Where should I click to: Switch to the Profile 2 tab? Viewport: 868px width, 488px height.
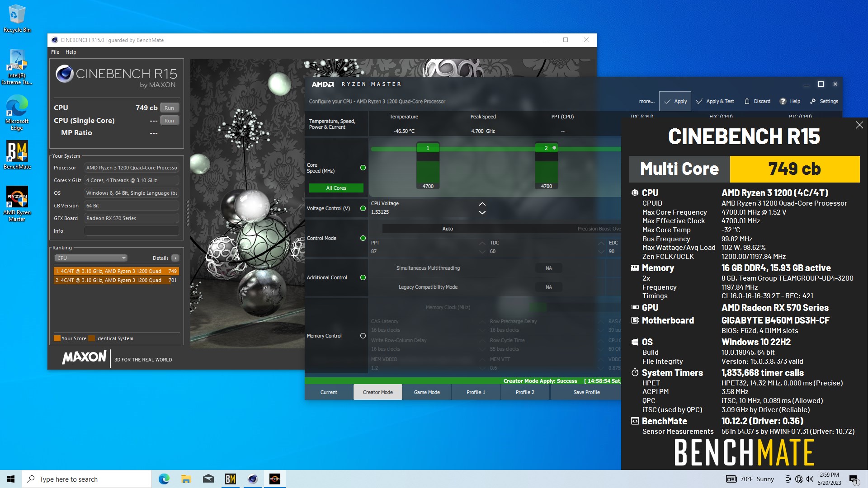tap(525, 392)
